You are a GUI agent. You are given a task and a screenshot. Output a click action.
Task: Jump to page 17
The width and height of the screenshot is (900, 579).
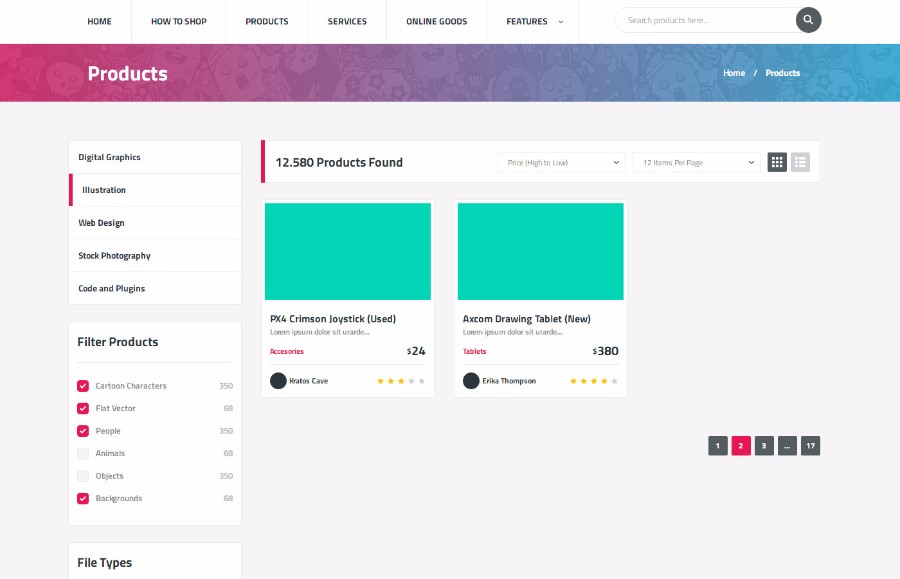pyautogui.click(x=810, y=446)
